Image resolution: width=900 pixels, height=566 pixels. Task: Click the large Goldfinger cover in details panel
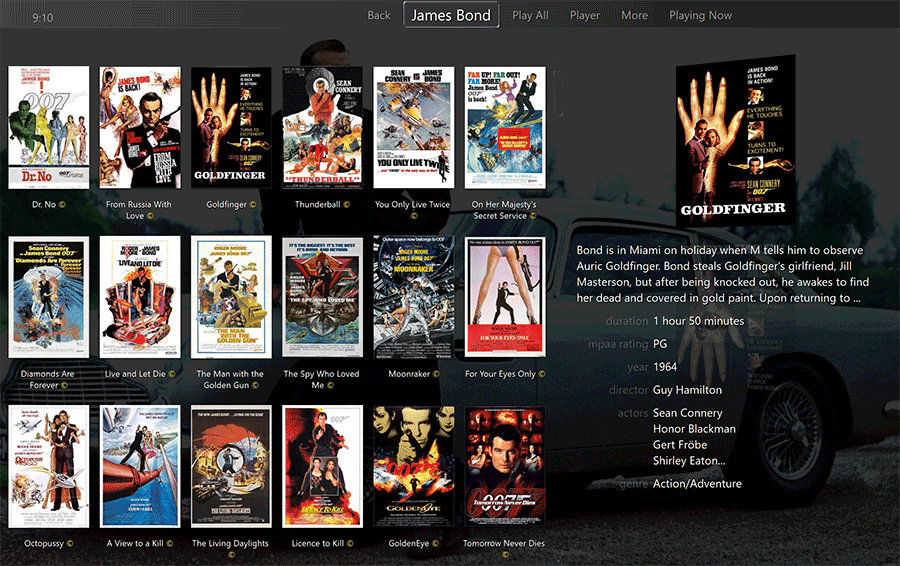coord(735,139)
